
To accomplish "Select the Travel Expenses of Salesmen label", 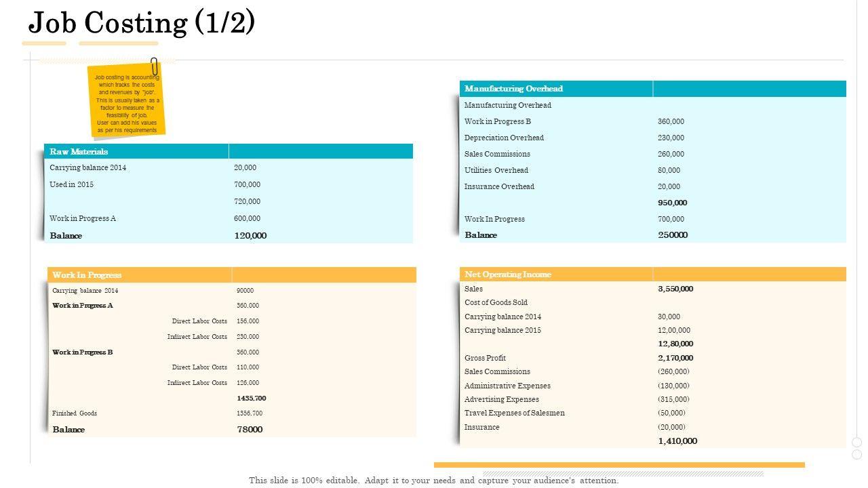I will click(x=515, y=413).
